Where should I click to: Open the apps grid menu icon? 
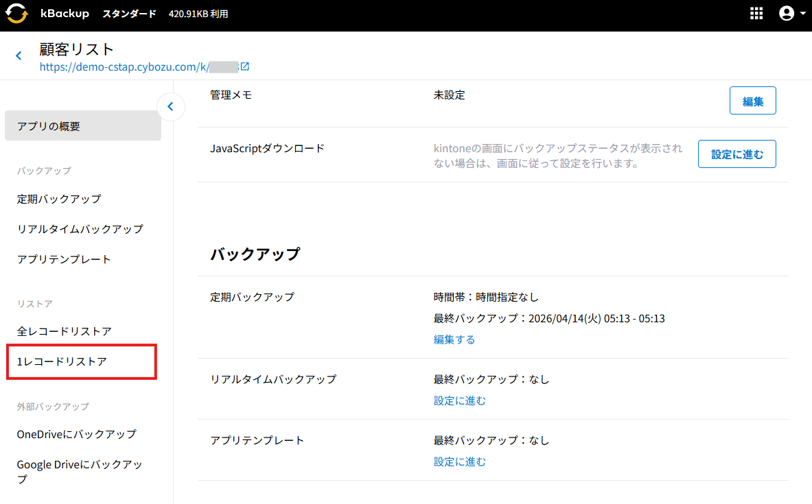tap(756, 14)
